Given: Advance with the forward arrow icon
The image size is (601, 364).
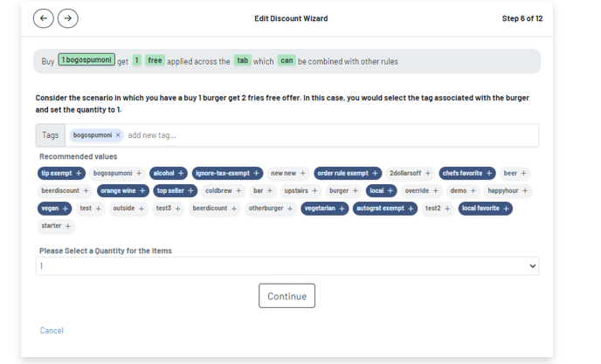Looking at the screenshot, I should click(67, 18).
